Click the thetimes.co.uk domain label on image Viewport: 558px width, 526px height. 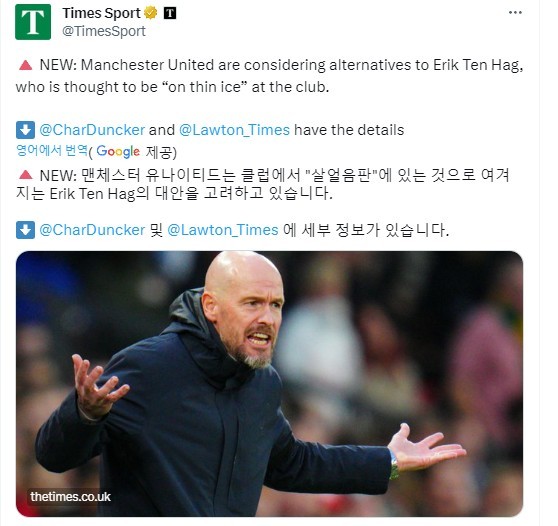tap(70, 496)
